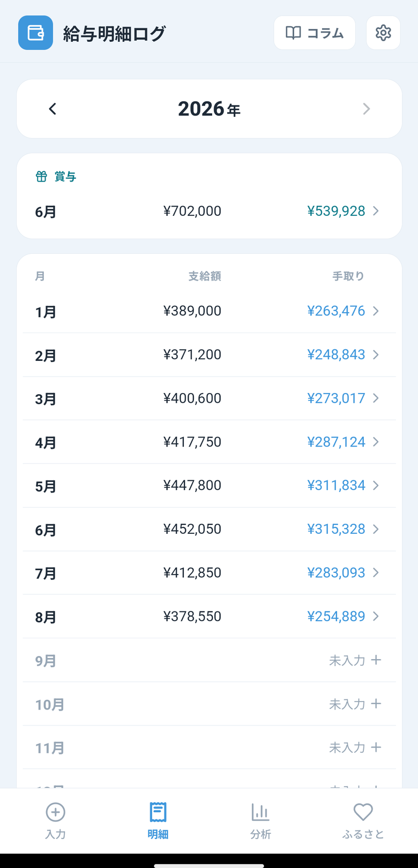
Task: Expand 1月 details chevron
Action: coord(376,311)
